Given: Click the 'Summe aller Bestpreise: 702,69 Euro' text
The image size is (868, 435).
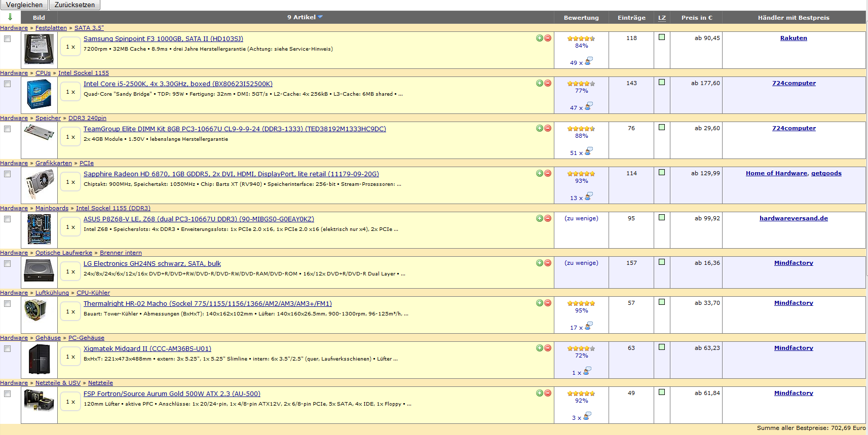Looking at the screenshot, I should tap(811, 428).
